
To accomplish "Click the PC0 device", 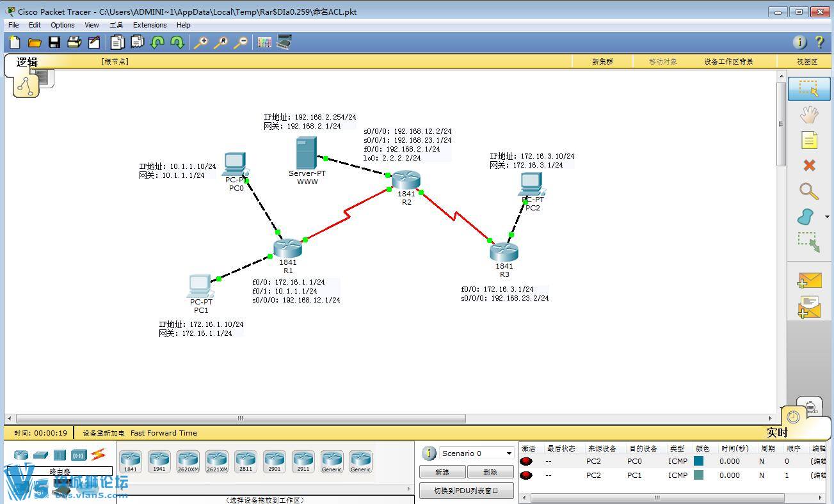I will click(235, 164).
